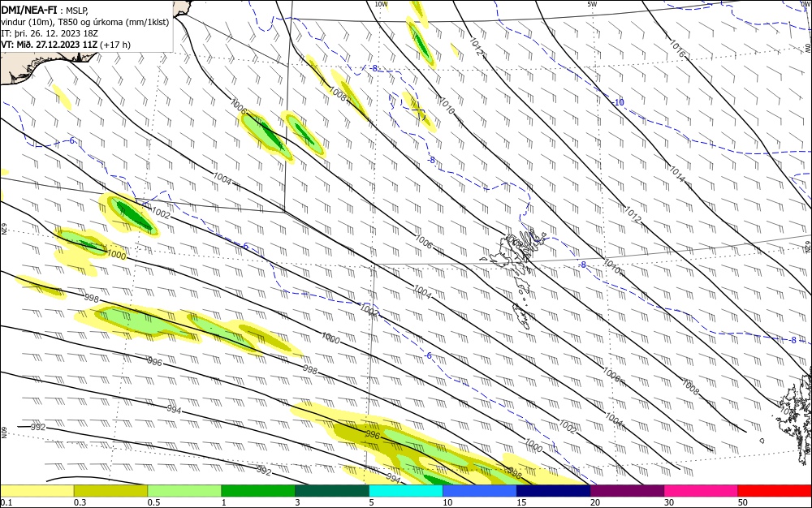The width and height of the screenshot is (812, 508).
Task: Click the '20' legend scale value
Action: (595, 502)
